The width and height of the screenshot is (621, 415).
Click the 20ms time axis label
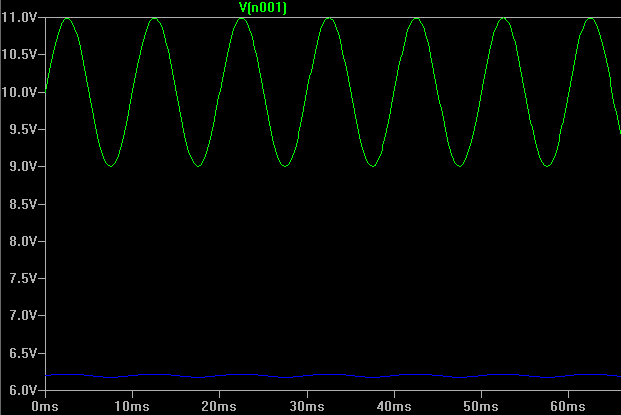pos(219,407)
